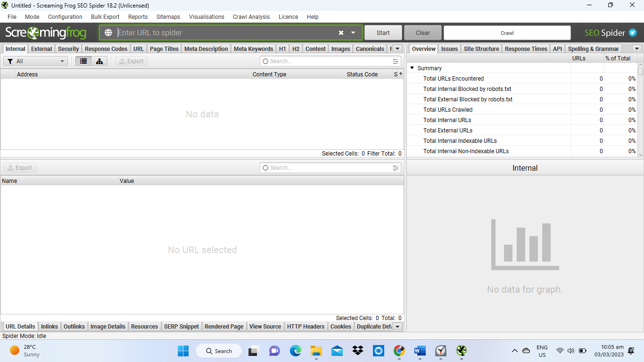Image resolution: width=644 pixels, height=362 pixels.
Task: Open the Mail app in the taskbar
Action: (337, 351)
